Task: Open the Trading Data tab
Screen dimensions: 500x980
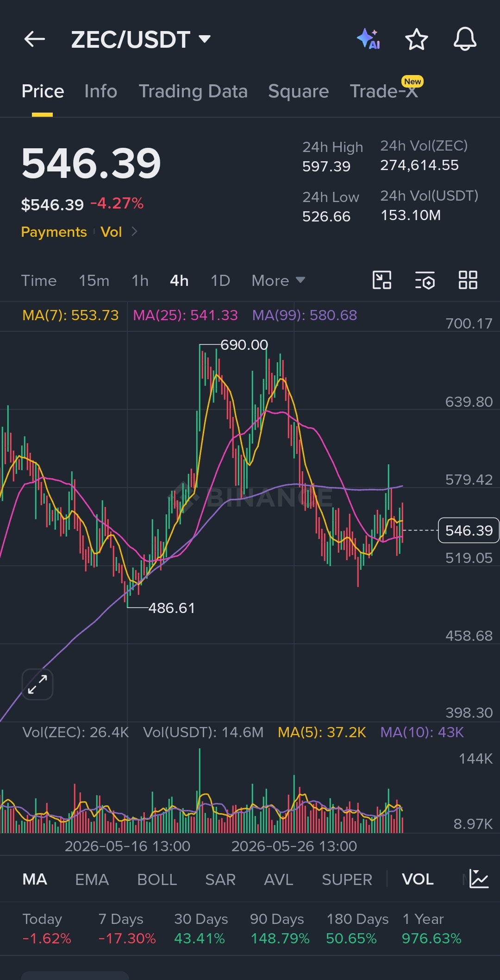Action: (x=193, y=91)
